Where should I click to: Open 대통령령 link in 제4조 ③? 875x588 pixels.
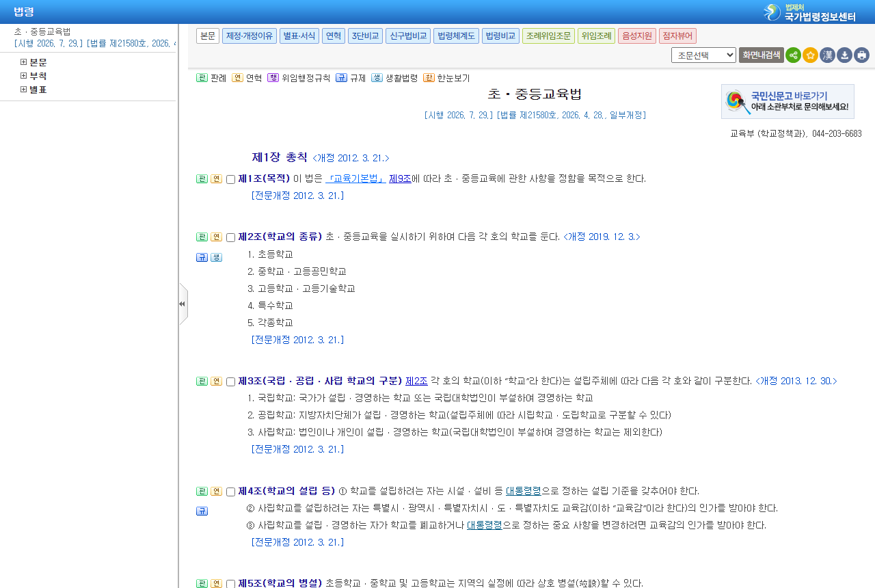pos(485,525)
